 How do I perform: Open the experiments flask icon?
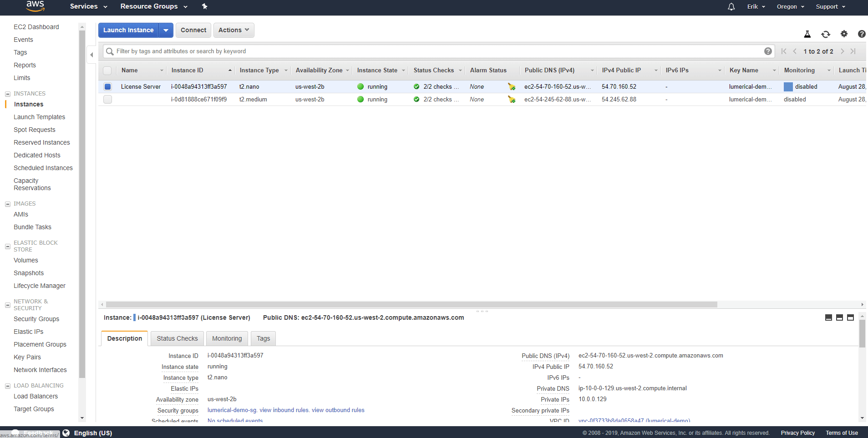point(807,34)
